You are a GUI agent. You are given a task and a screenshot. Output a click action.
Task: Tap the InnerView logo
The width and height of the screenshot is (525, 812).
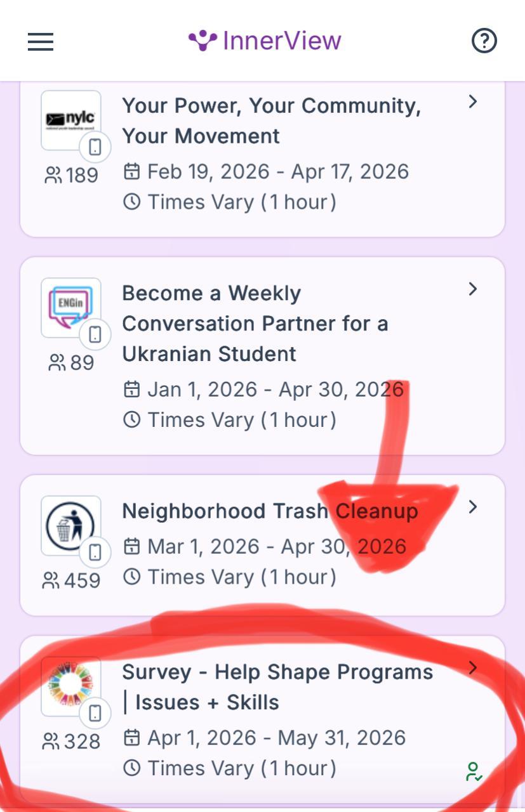click(265, 41)
